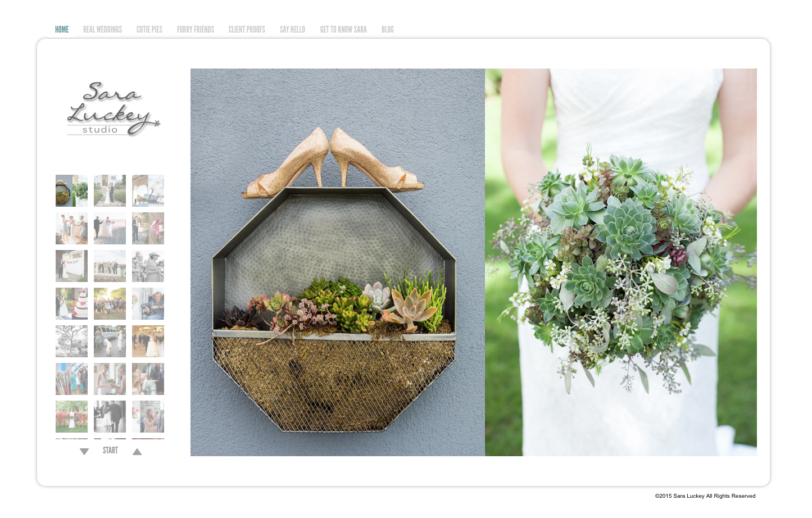Select thumbnail of couple dancing in a golden-lit hall
The height and width of the screenshot is (518, 812).
pyautogui.click(x=148, y=341)
